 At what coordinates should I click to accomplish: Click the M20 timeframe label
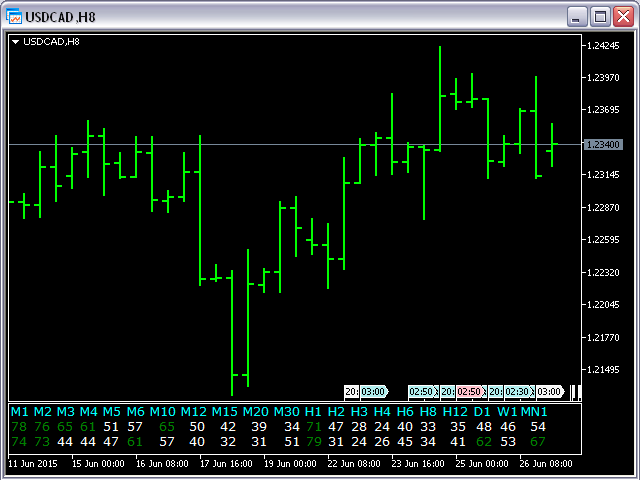point(256,411)
